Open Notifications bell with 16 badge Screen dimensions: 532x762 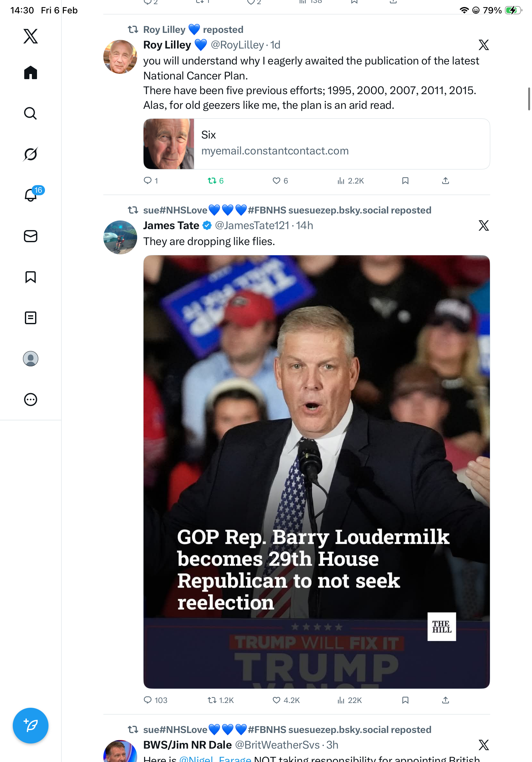click(x=31, y=195)
